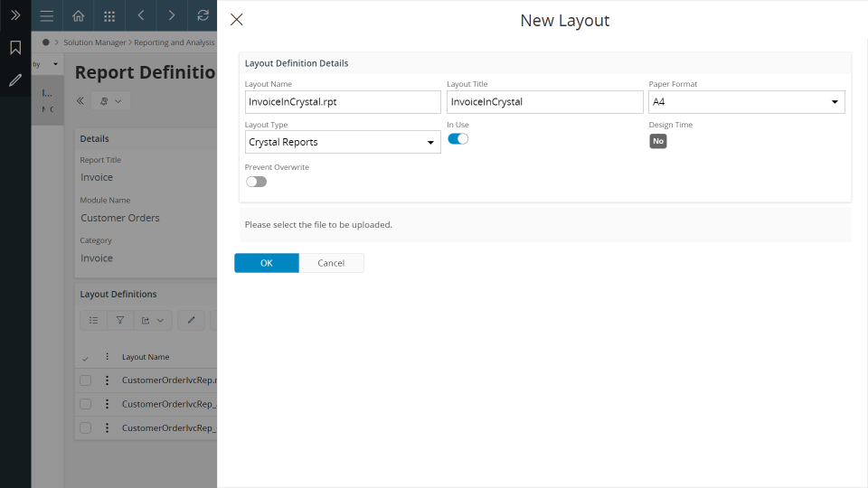The image size is (868, 488).
Task: Open the bookmarks icon in sidebar
Action: pyautogui.click(x=15, y=48)
